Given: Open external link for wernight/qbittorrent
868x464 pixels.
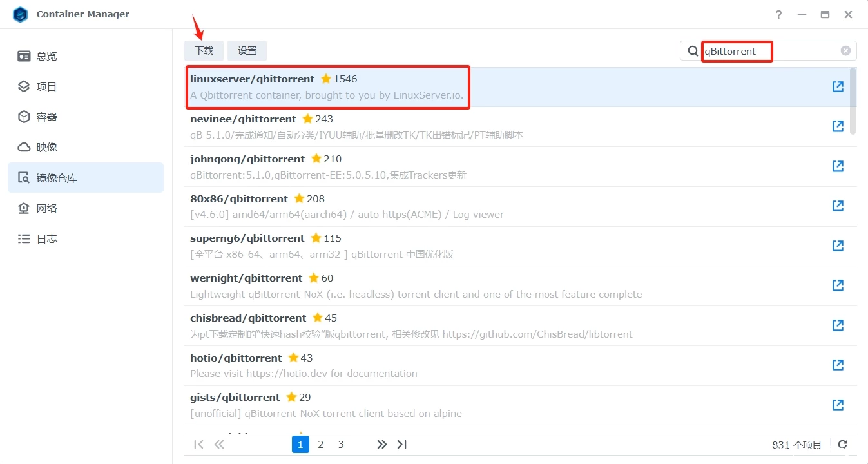Looking at the screenshot, I should [x=838, y=285].
